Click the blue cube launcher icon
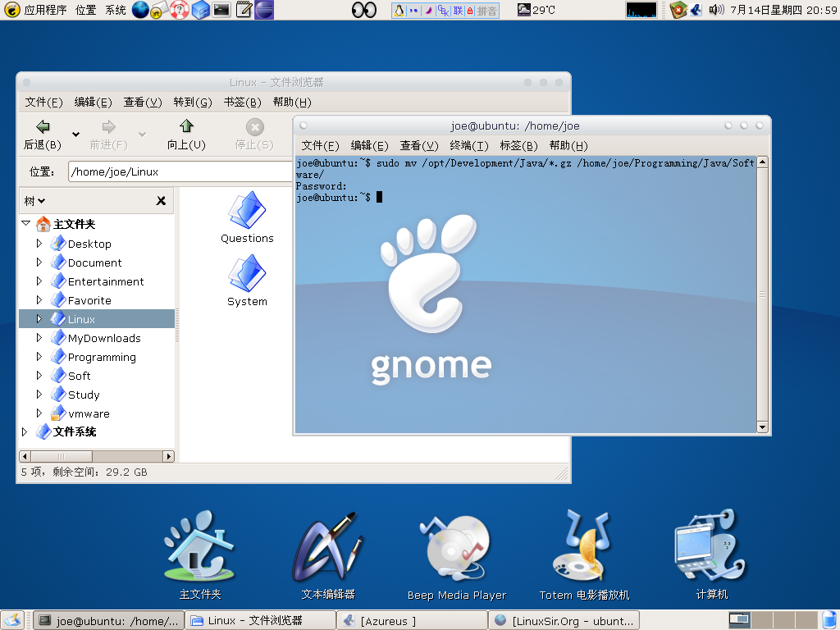 coord(200,10)
